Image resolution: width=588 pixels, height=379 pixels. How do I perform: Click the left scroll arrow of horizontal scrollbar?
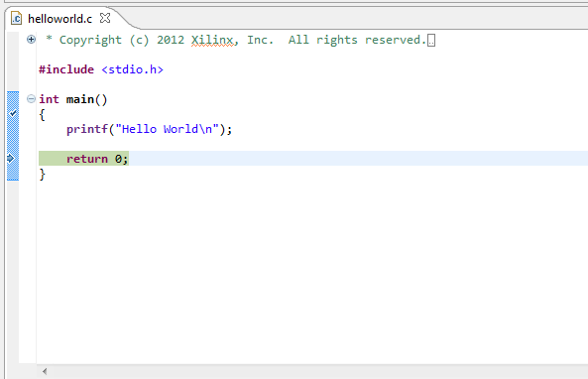tap(45, 371)
